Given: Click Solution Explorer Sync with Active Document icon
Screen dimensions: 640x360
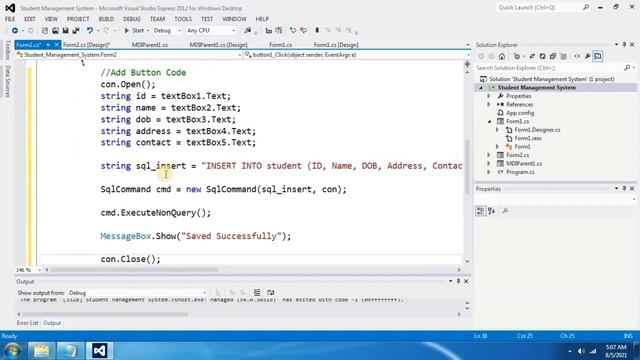Looking at the screenshot, I should (532, 56).
